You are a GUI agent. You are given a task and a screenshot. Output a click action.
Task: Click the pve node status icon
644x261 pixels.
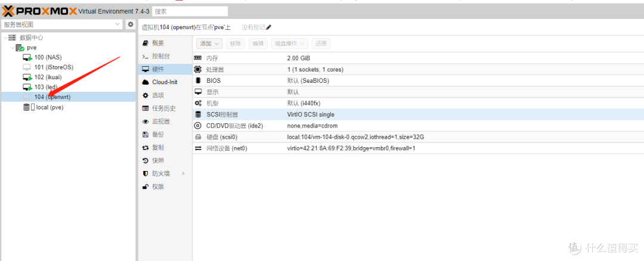click(x=20, y=48)
